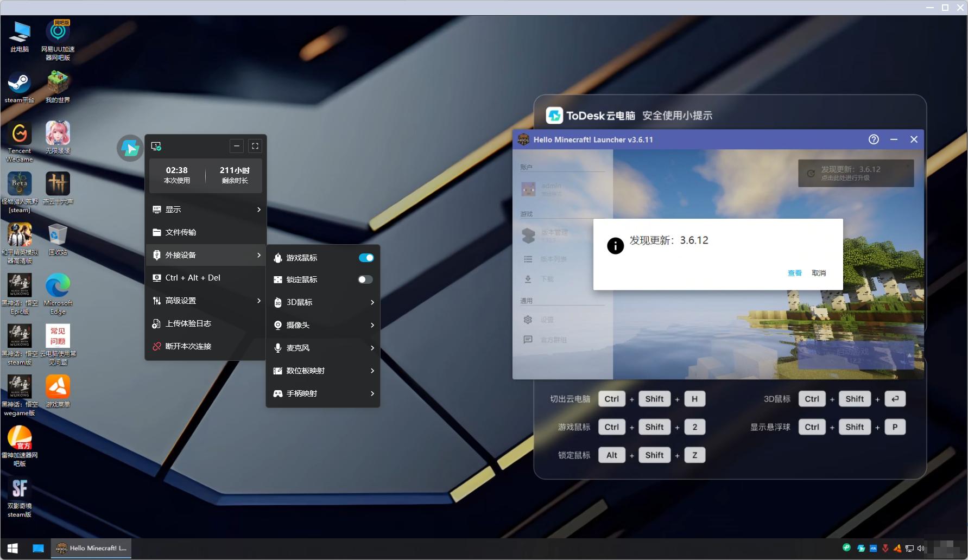Click the blue desktop taskbar icon
The width and height of the screenshot is (968, 560).
click(38, 548)
